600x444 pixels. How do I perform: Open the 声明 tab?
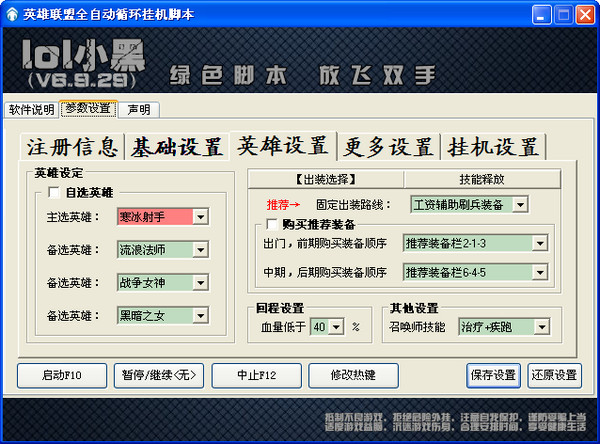139,110
